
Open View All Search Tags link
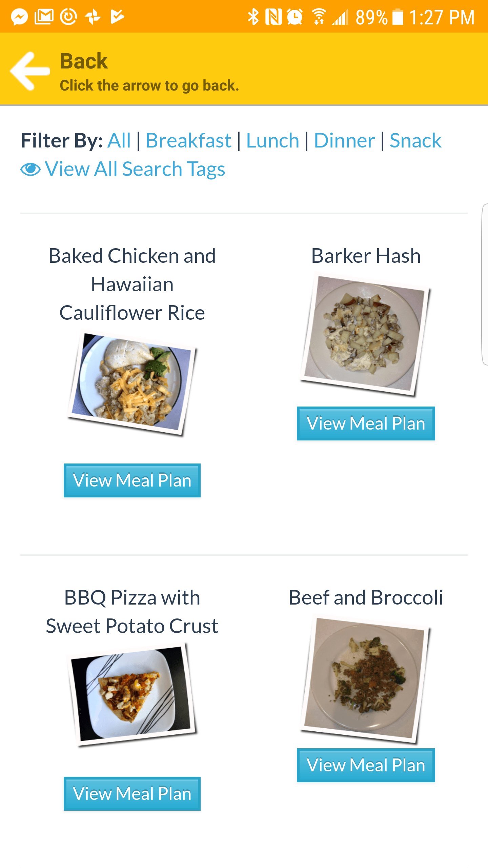[135, 169]
